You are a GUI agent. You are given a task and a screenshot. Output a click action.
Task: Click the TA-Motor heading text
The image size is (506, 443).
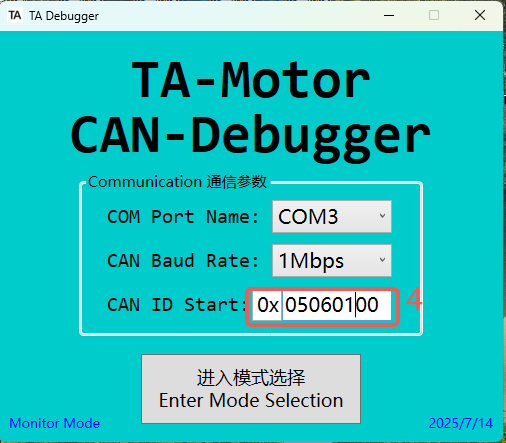251,81
